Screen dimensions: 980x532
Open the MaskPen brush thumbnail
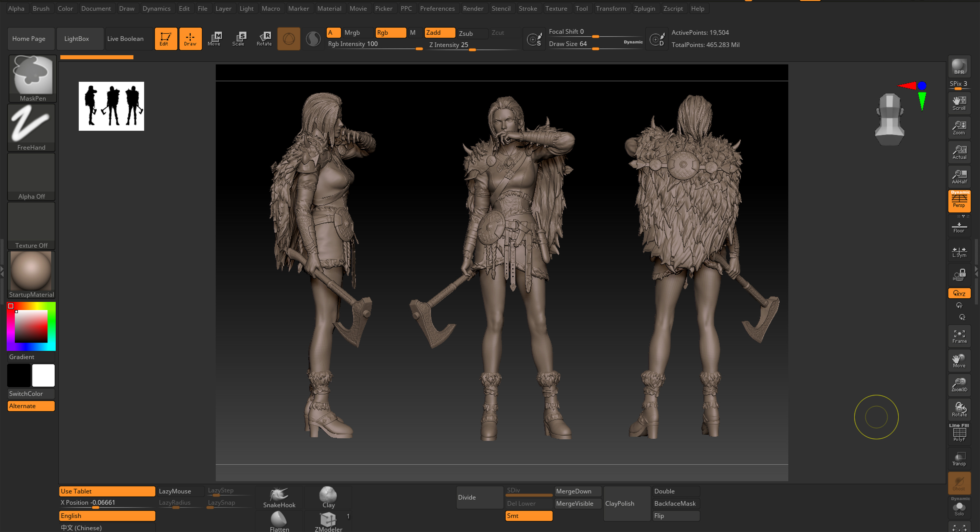pyautogui.click(x=32, y=78)
